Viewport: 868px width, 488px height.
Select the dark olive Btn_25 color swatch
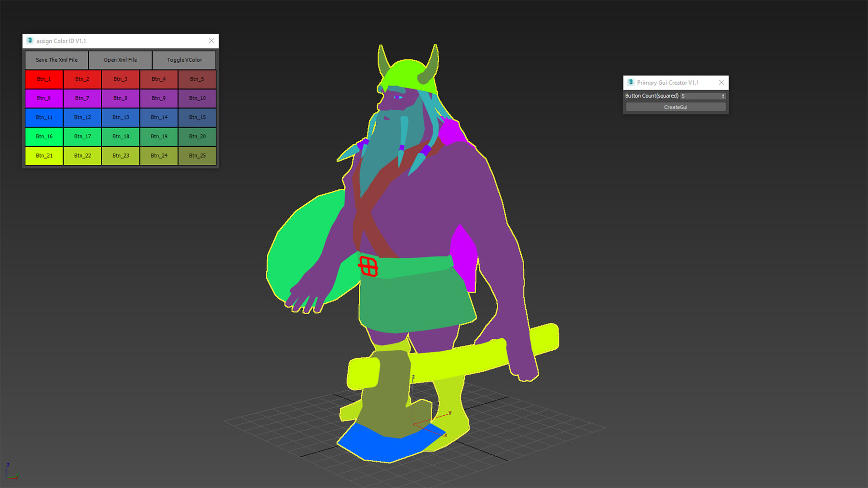pos(197,156)
